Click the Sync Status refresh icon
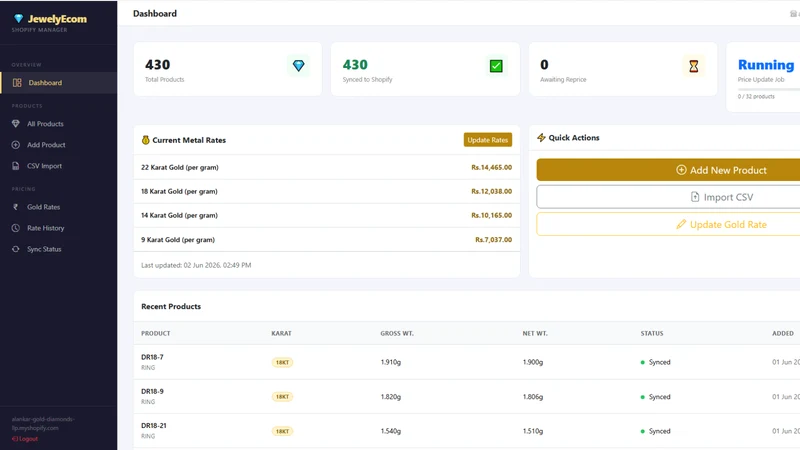Image resolution: width=800 pixels, height=450 pixels. tap(16, 249)
